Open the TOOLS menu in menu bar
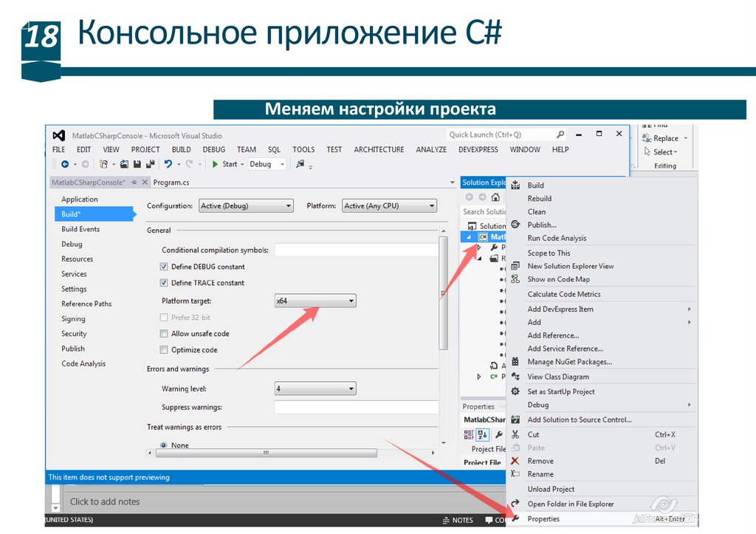The height and width of the screenshot is (534, 756). pos(303,149)
